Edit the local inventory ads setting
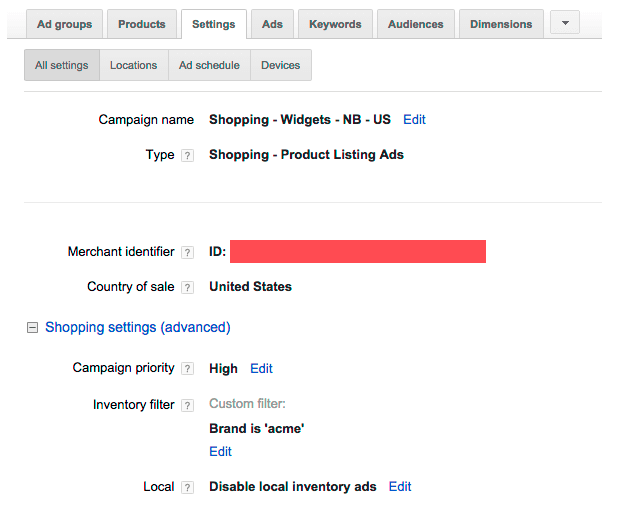The height and width of the screenshot is (520, 623). (400, 487)
